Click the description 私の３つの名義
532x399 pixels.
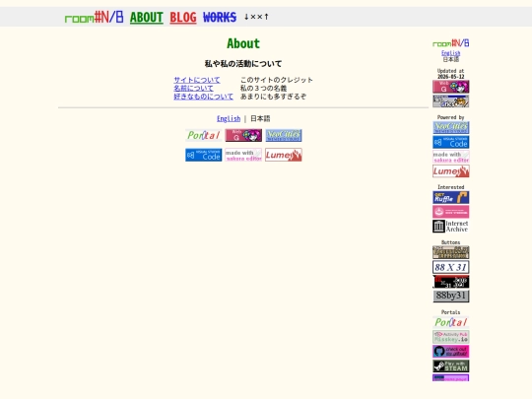264,89
